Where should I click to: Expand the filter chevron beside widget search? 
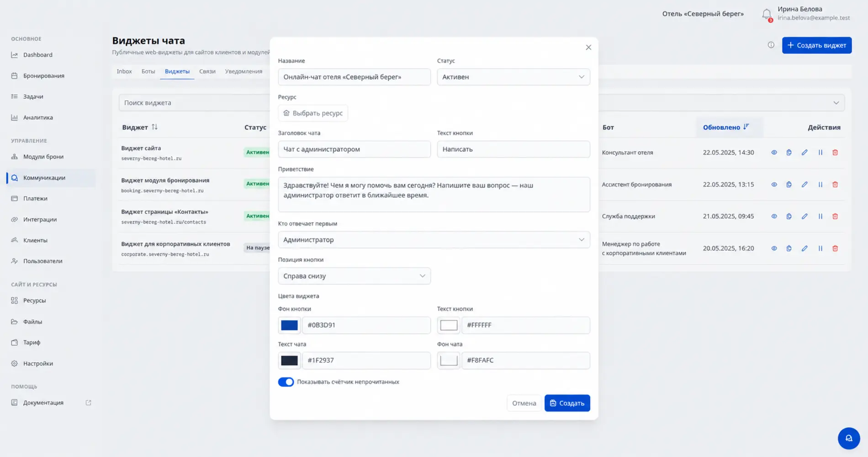[x=836, y=103]
